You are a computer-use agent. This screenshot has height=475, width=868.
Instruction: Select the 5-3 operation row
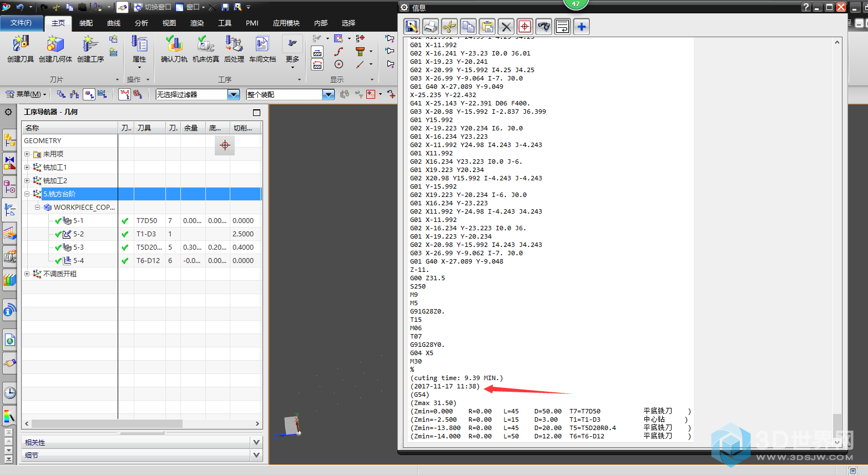pyautogui.click(x=142, y=247)
